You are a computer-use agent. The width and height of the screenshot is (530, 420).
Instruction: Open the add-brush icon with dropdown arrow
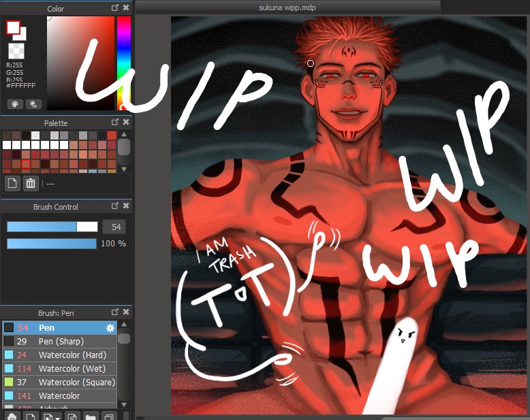pyautogui.click(x=52, y=416)
